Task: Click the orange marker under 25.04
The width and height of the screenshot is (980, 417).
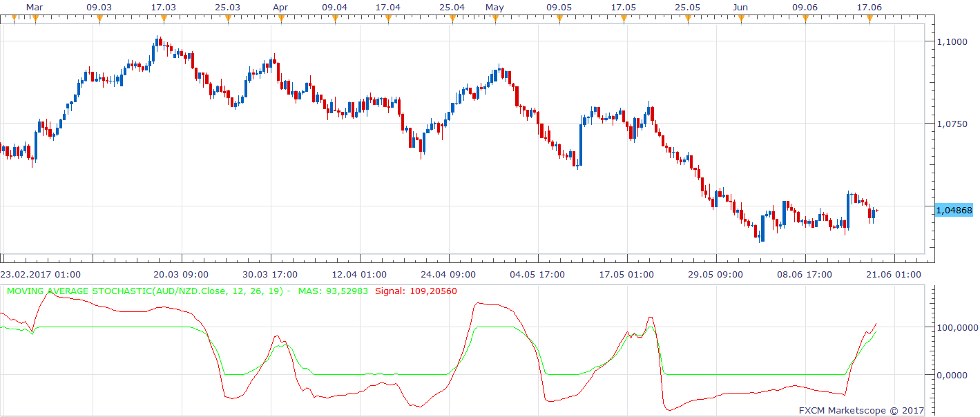Action: click(x=452, y=19)
